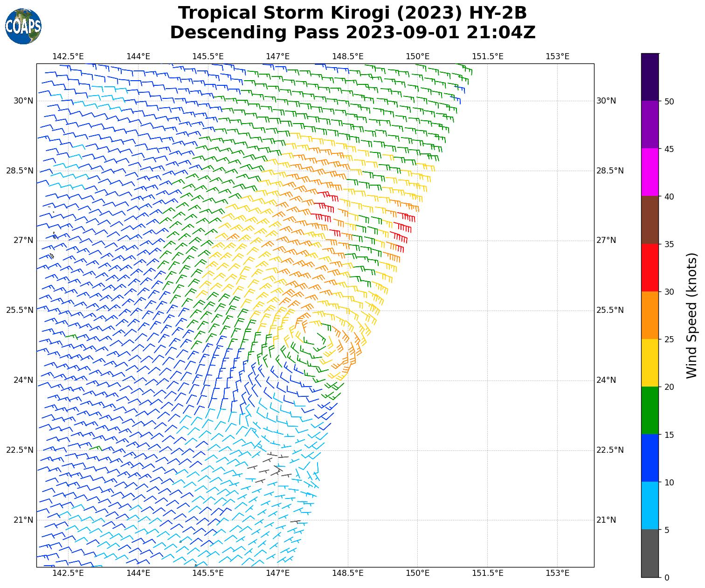Click the cyan 5–10 knot colorbar band
The width and height of the screenshot is (705, 588).
click(650, 505)
